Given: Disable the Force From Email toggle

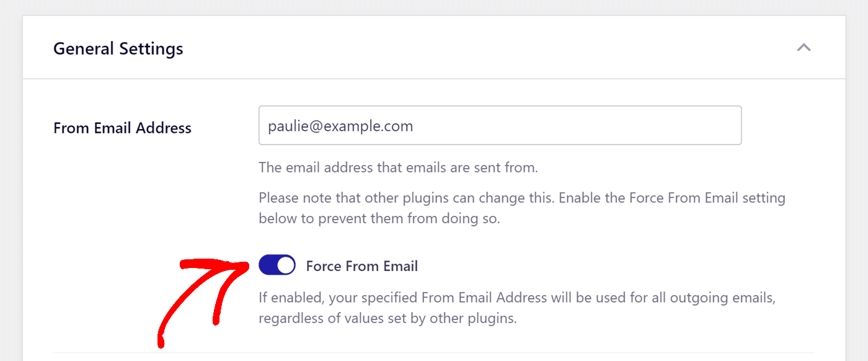Looking at the screenshot, I should pos(277,265).
